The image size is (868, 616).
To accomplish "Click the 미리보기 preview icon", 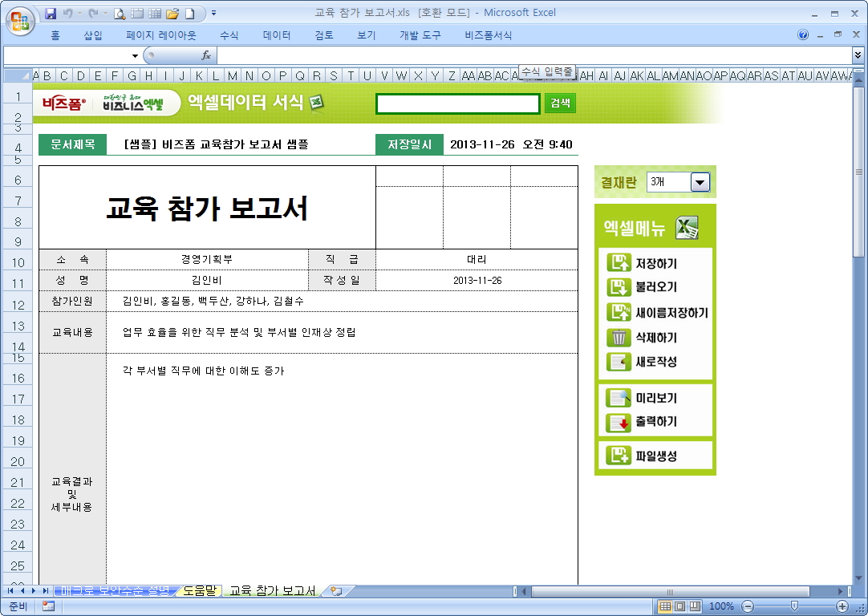I will tap(619, 397).
